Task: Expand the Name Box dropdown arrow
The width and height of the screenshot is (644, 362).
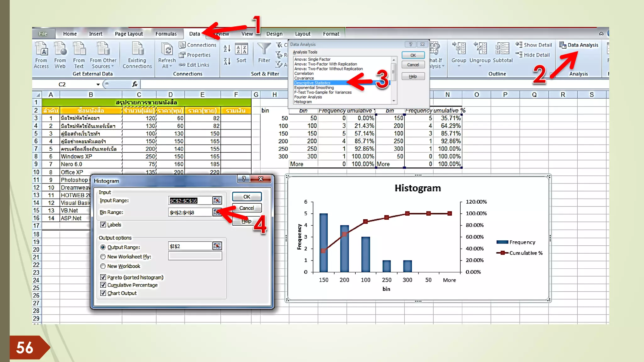Action: (98, 84)
